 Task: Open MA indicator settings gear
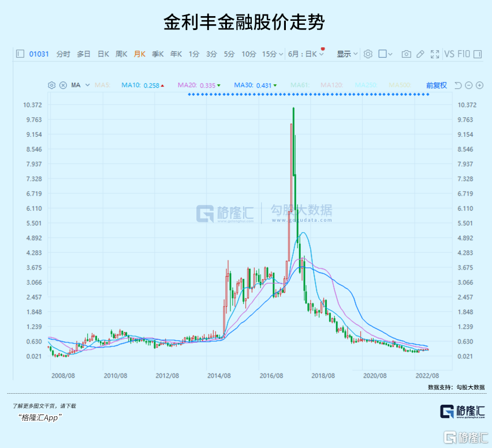tap(51, 85)
